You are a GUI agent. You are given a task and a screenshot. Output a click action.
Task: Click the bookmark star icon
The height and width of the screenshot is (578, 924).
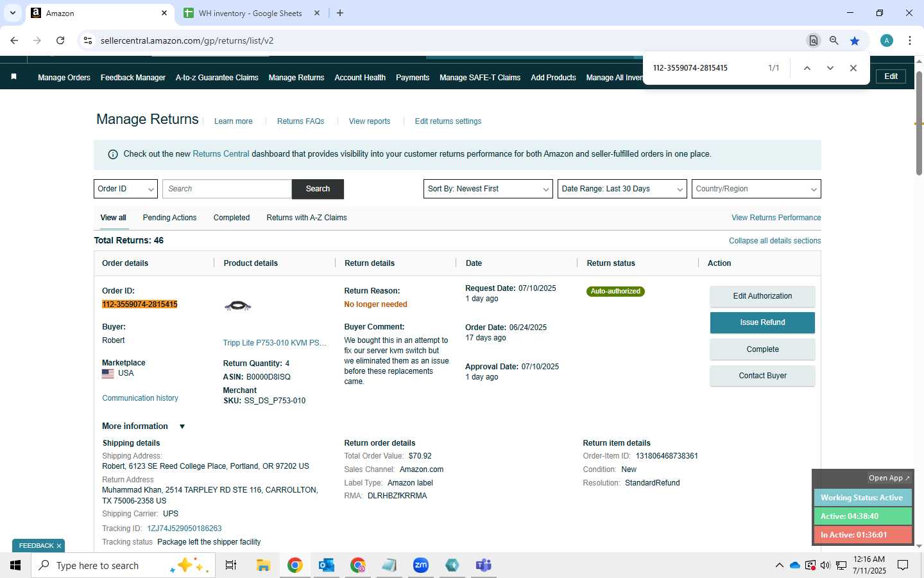(855, 40)
